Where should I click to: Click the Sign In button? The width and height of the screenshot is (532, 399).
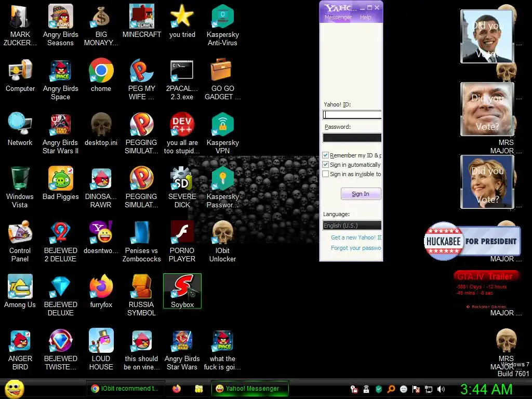[361, 194]
